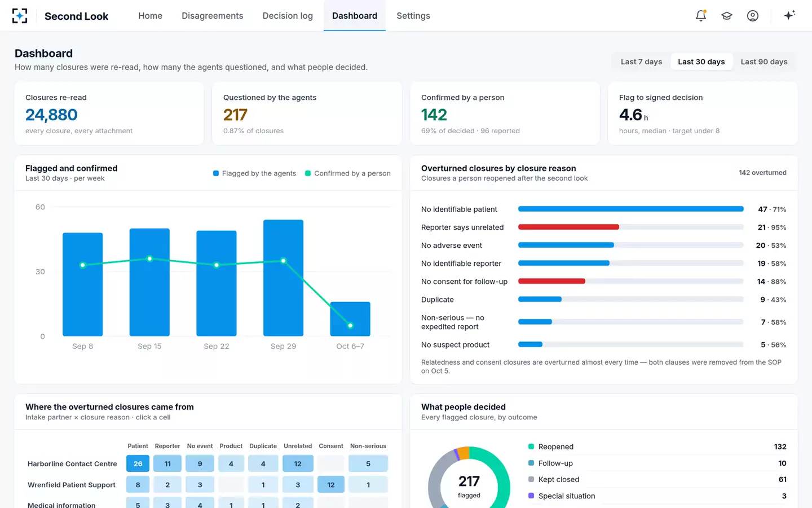Click Wrenfield Patient cell showing 8
This screenshot has width=812, height=508.
(138, 484)
